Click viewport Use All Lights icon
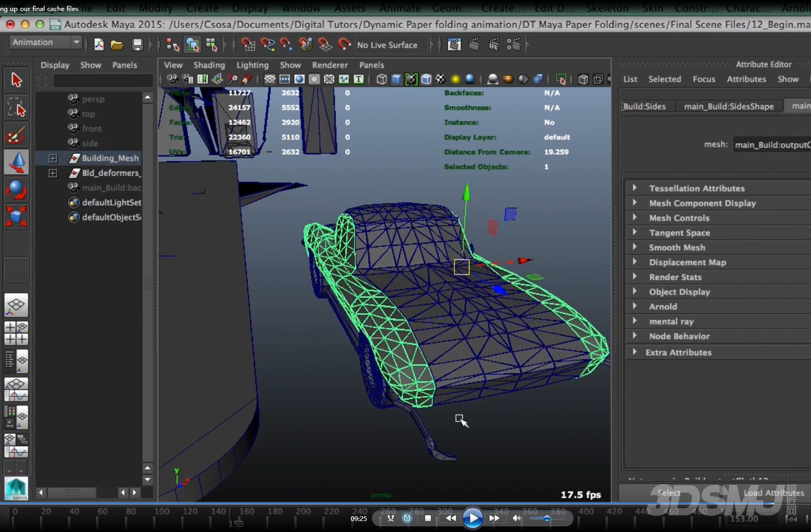 (456, 79)
